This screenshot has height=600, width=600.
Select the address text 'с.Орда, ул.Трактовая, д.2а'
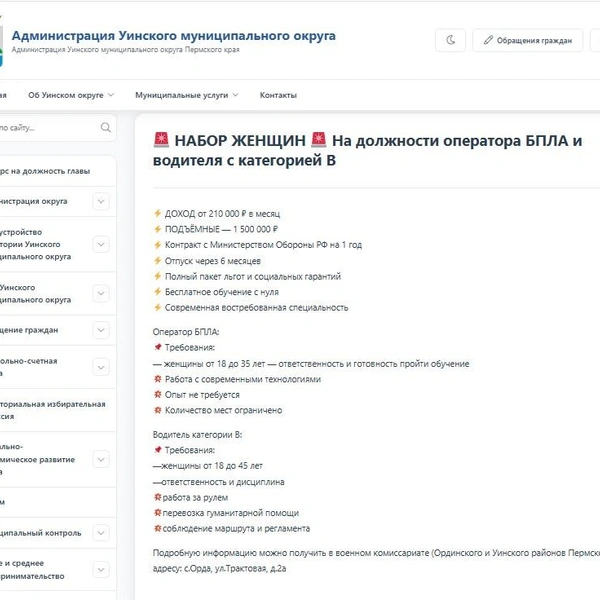(x=235, y=568)
